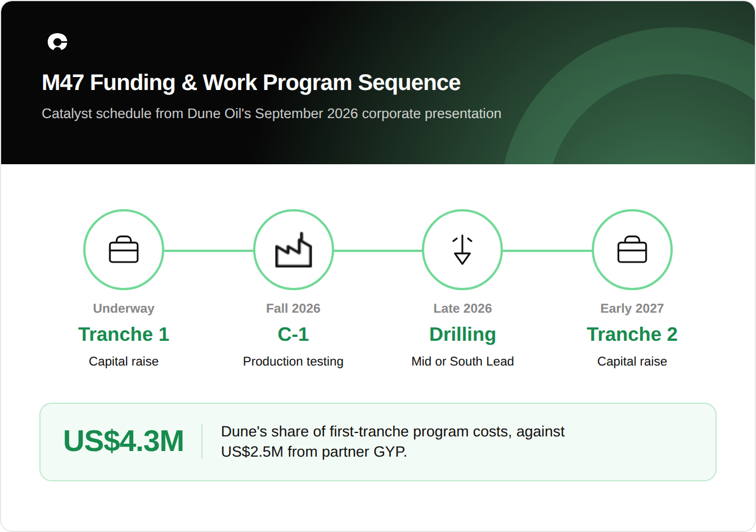Image resolution: width=756 pixels, height=532 pixels.
Task: Click the C-1 factory icon
Action: coord(293,250)
